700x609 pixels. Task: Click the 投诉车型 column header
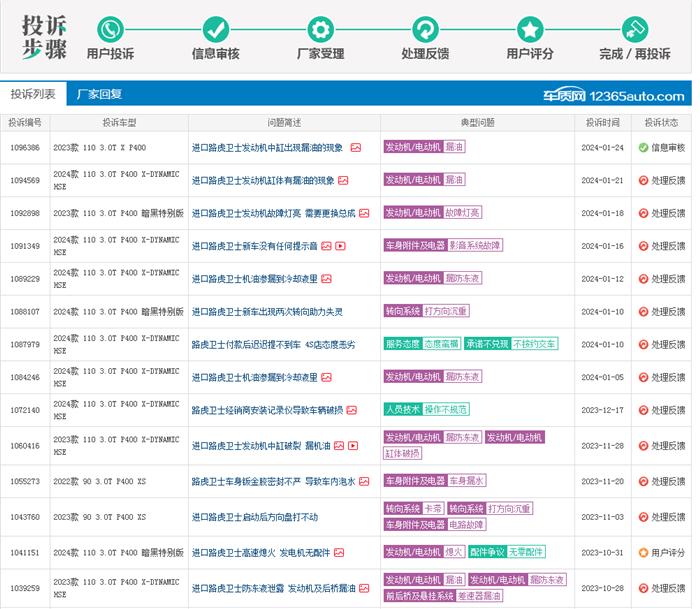click(119, 122)
